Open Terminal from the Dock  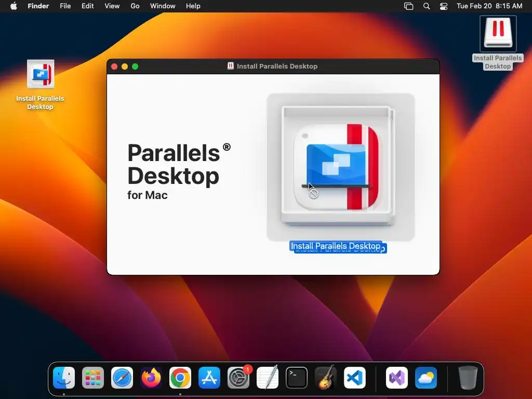[x=297, y=378]
